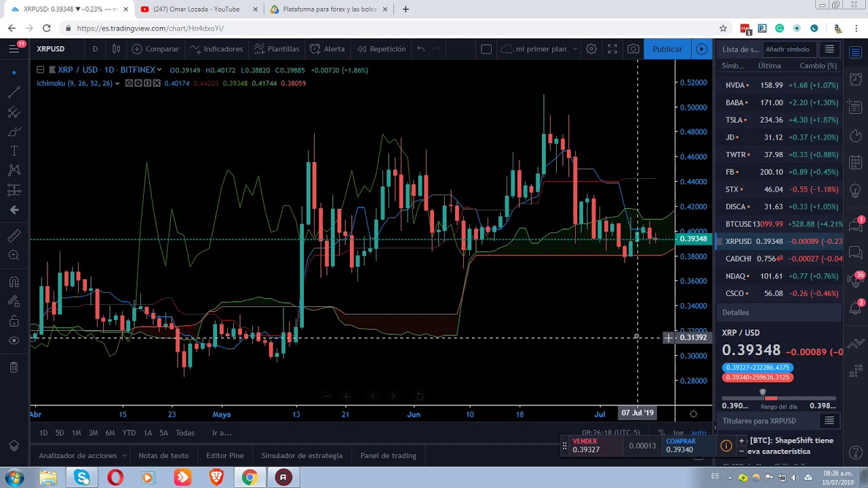Open Skype from the Windows taskbar
Screen dimensions: 868x488
coord(82,478)
